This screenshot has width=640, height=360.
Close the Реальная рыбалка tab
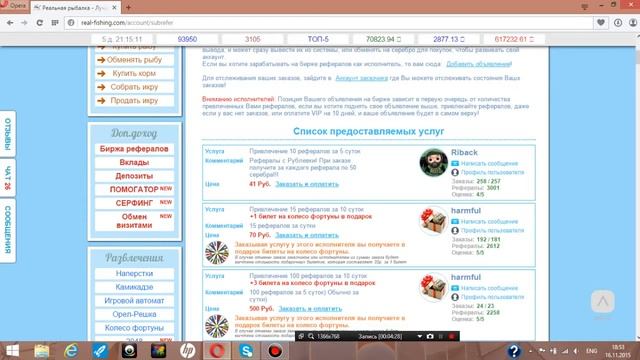click(x=114, y=7)
